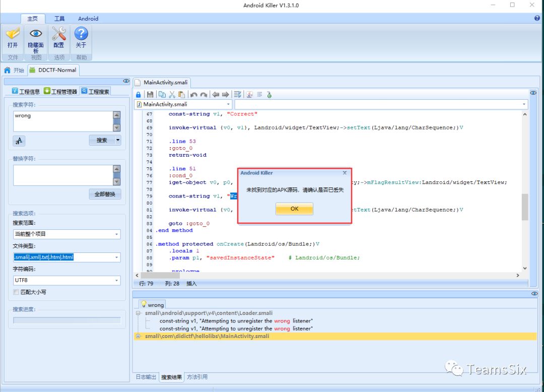
Task: Click the replace box scroll down arrow
Action: 116,182
